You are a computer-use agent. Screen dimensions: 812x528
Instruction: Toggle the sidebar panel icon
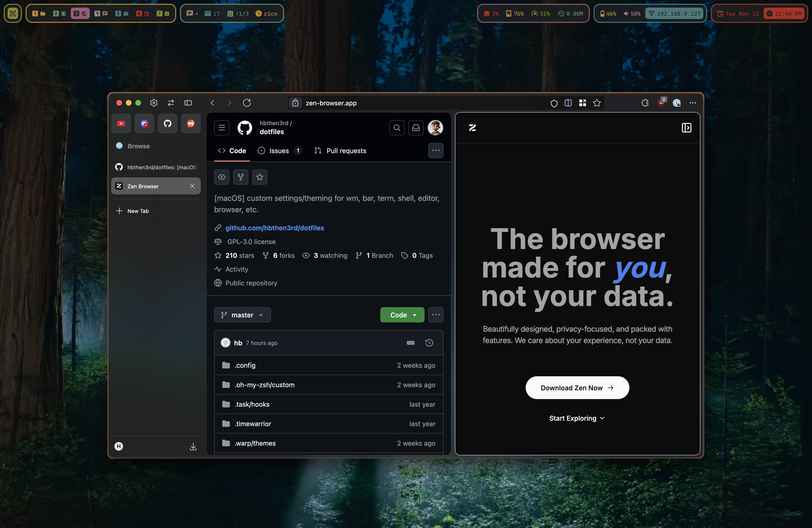[188, 103]
